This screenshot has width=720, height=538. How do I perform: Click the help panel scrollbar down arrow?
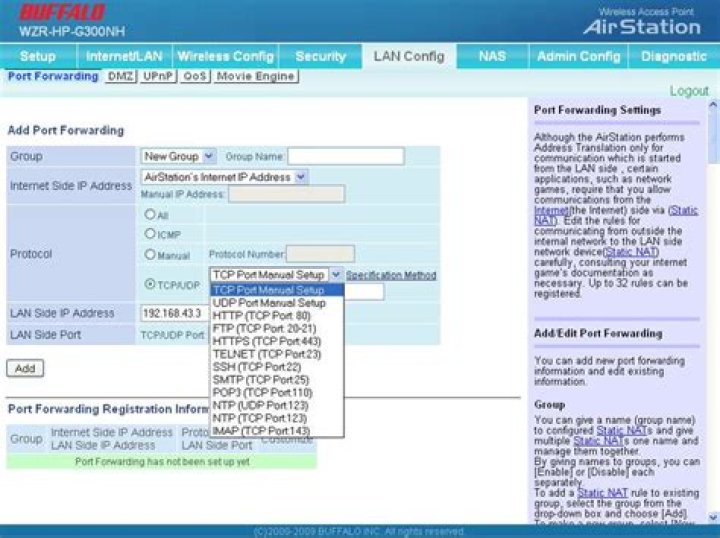713,516
